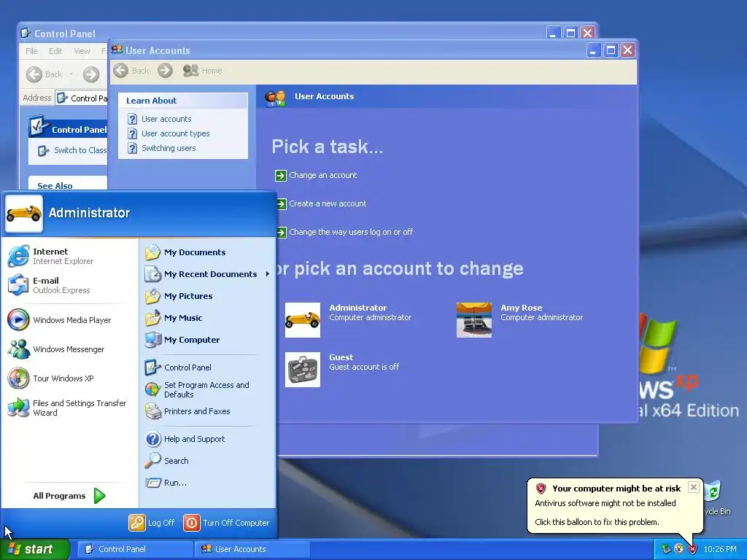This screenshot has height=560, width=747.
Task: Click the Administrator race car picture in Start menu header
Action: (24, 213)
